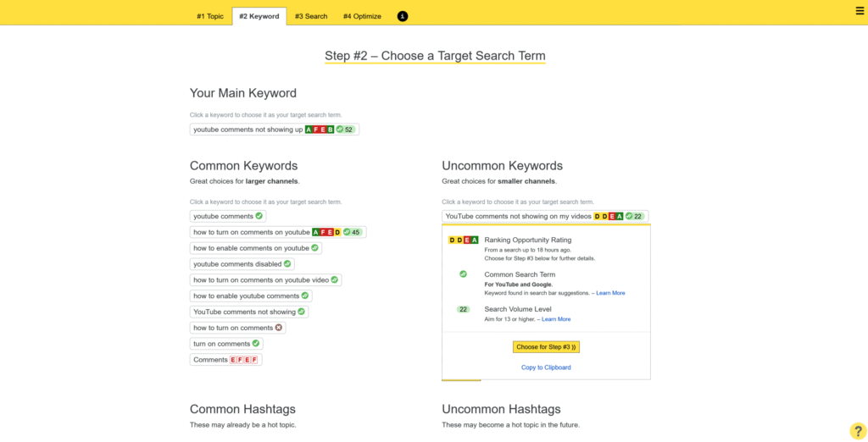
Task: Click the green checkmark beside 'youtube comments disabled'
Action: pyautogui.click(x=287, y=264)
